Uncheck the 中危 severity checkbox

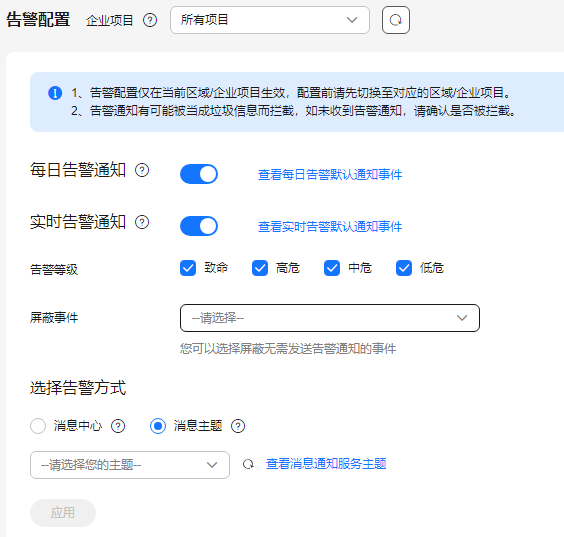(x=332, y=268)
